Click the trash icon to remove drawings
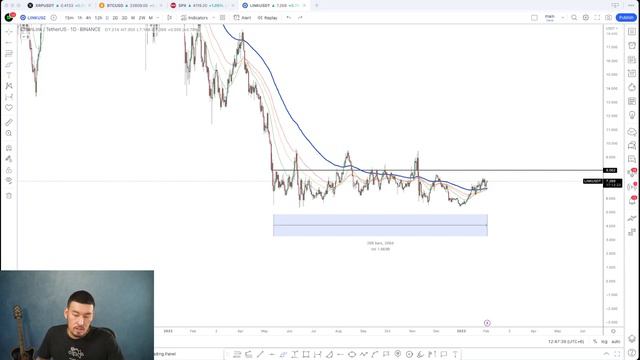The width and height of the screenshot is (640, 360). pyautogui.click(x=9, y=196)
